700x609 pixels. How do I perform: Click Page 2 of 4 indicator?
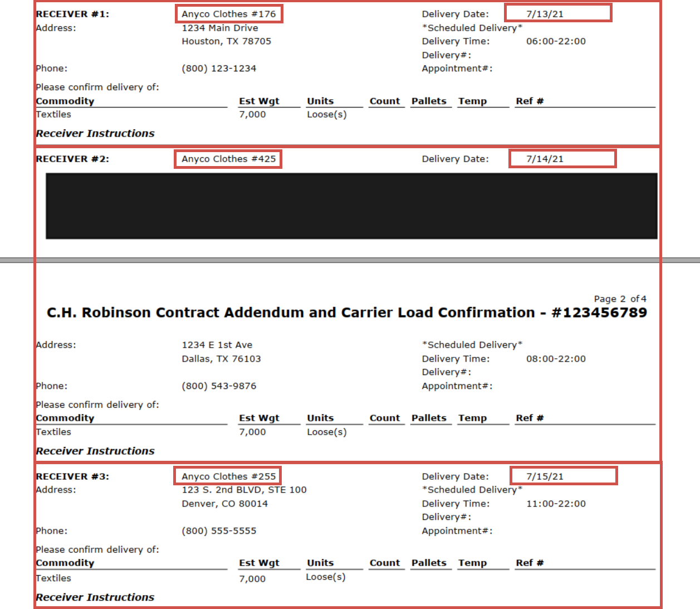coord(620,299)
